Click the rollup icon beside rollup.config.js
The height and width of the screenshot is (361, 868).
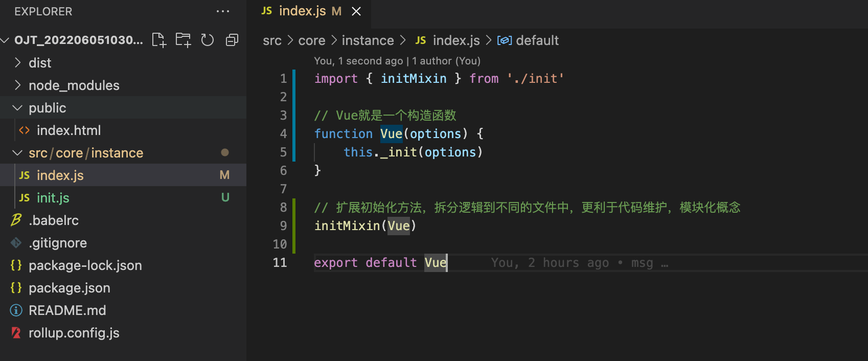[x=16, y=333]
